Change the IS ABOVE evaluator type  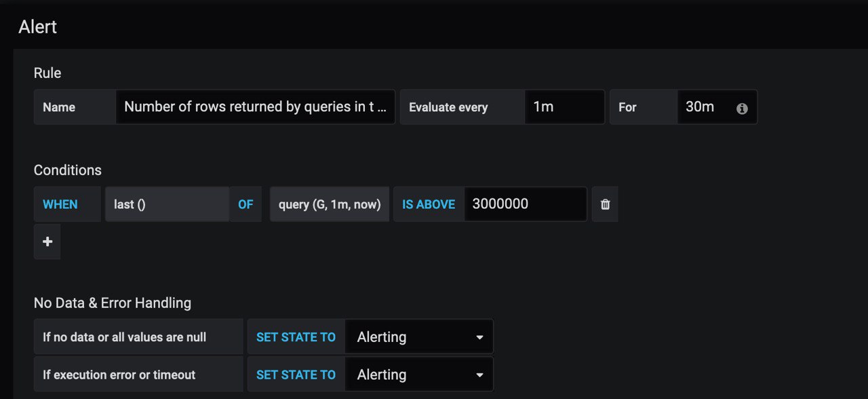429,204
